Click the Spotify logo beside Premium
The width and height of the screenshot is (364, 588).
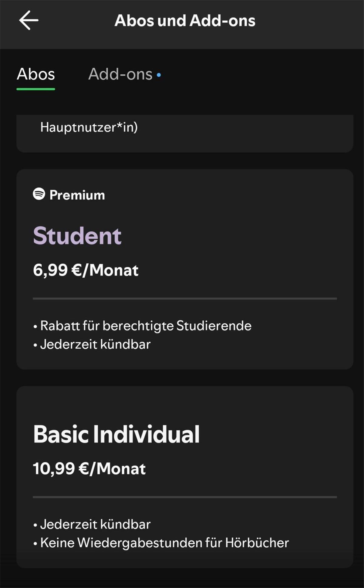coord(39,194)
